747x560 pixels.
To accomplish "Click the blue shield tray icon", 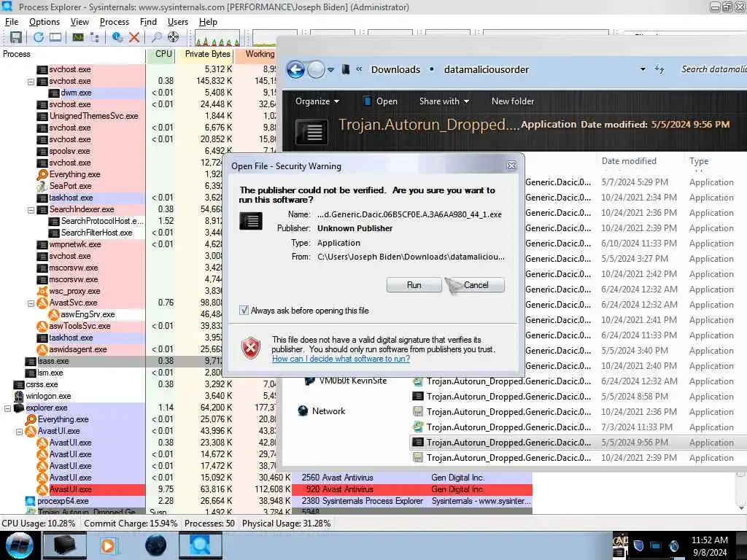I will coord(638,545).
